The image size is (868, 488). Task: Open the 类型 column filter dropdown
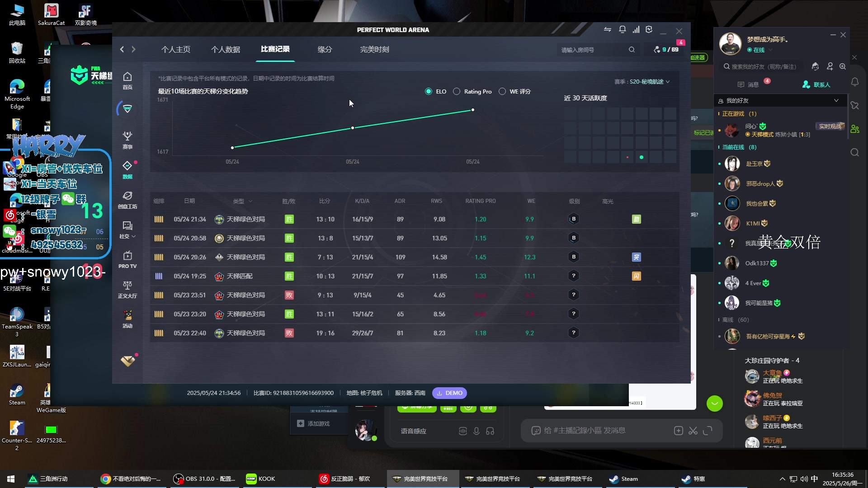243,201
